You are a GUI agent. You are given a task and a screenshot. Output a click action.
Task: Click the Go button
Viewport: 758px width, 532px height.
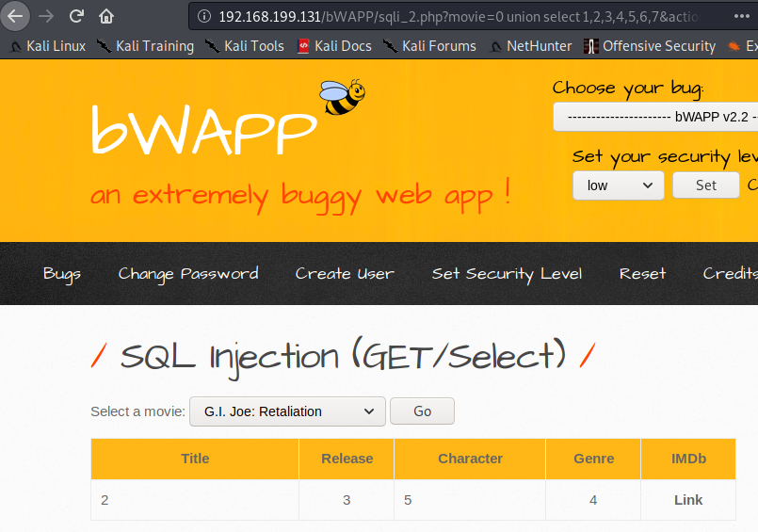(x=422, y=411)
